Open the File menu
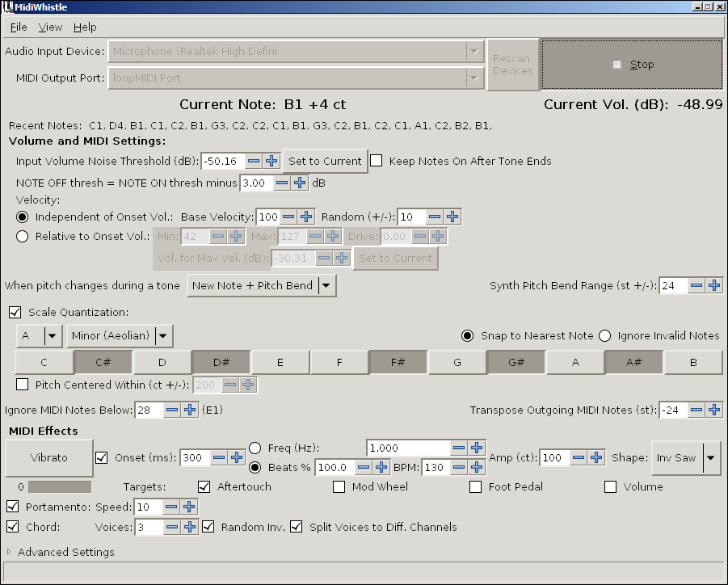Image resolution: width=728 pixels, height=585 pixels. (19, 27)
